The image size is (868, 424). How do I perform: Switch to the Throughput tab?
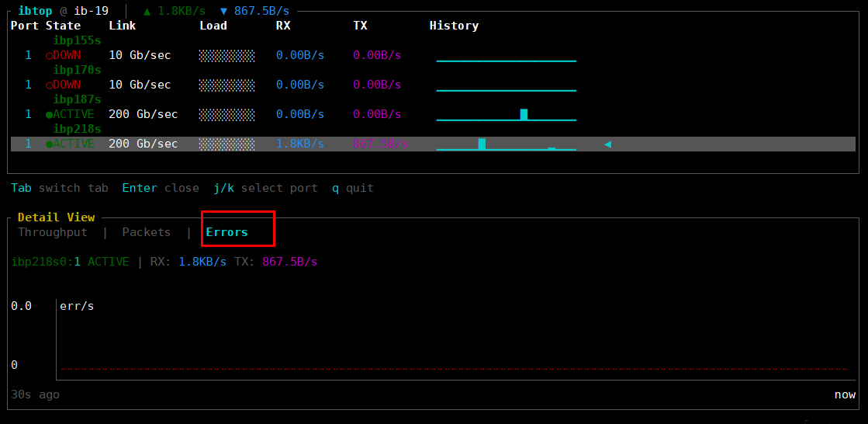coord(53,232)
